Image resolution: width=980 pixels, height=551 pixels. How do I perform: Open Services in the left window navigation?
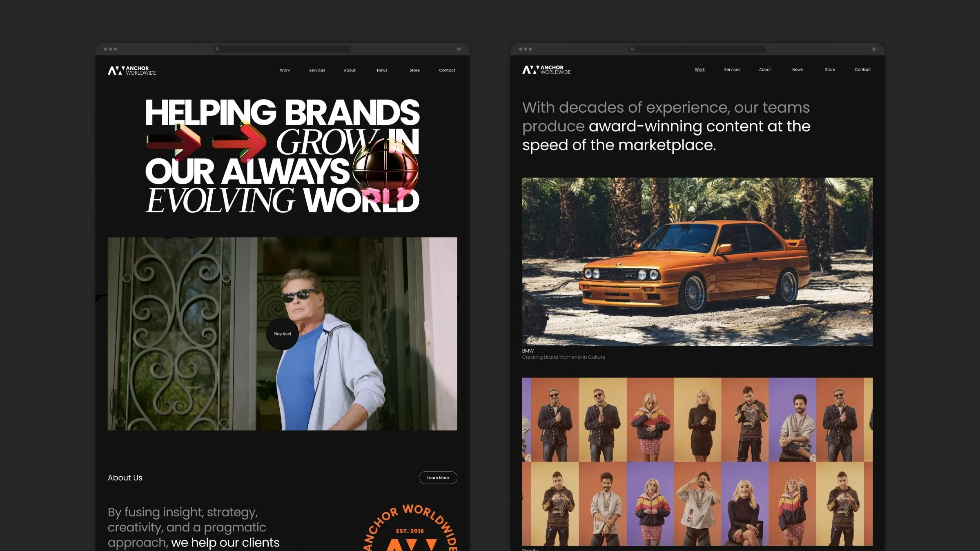[317, 71]
